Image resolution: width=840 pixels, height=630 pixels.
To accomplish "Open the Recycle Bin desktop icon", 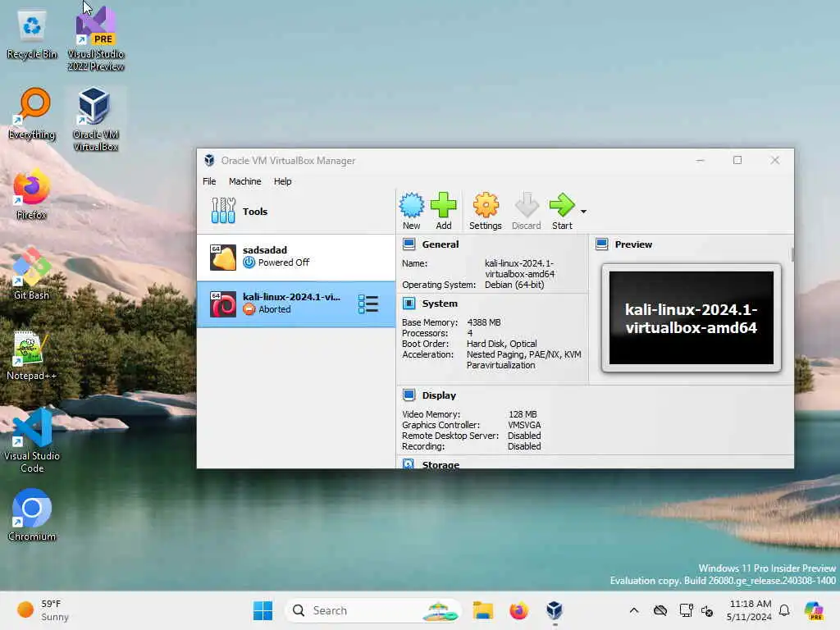I will (x=32, y=35).
